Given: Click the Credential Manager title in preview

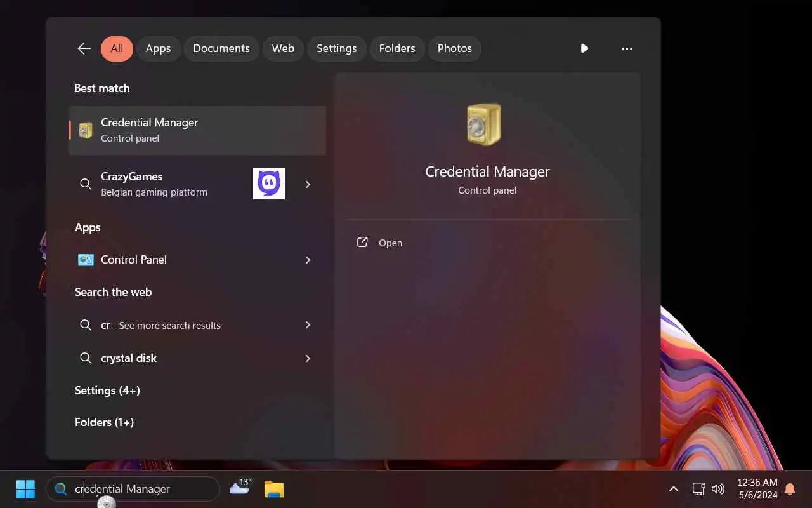Looking at the screenshot, I should click(487, 171).
